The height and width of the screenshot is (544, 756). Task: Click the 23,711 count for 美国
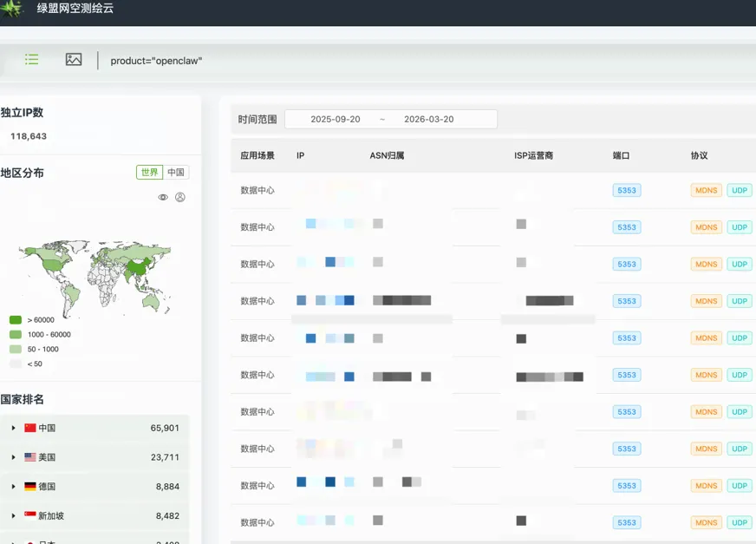pos(165,457)
